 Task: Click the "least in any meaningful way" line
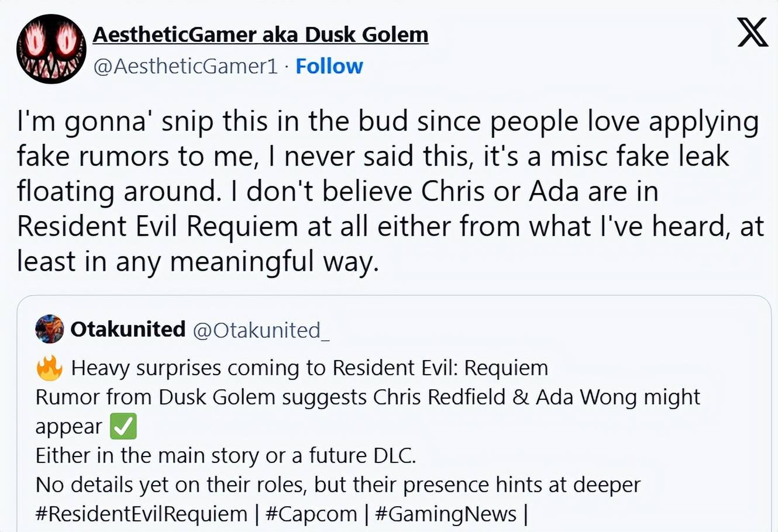[x=198, y=261]
